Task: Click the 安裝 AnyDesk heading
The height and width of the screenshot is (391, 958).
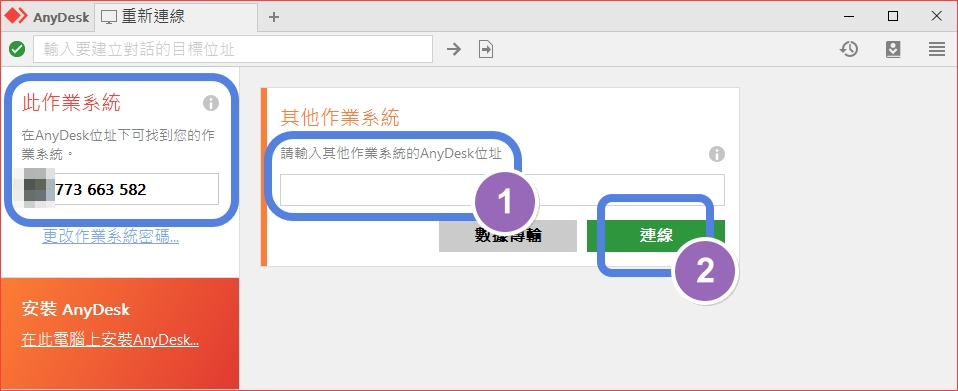Action: point(75,309)
